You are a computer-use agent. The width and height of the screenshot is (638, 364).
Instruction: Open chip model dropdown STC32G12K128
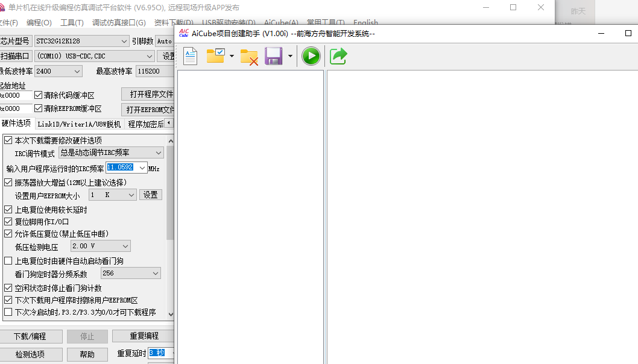tap(81, 41)
